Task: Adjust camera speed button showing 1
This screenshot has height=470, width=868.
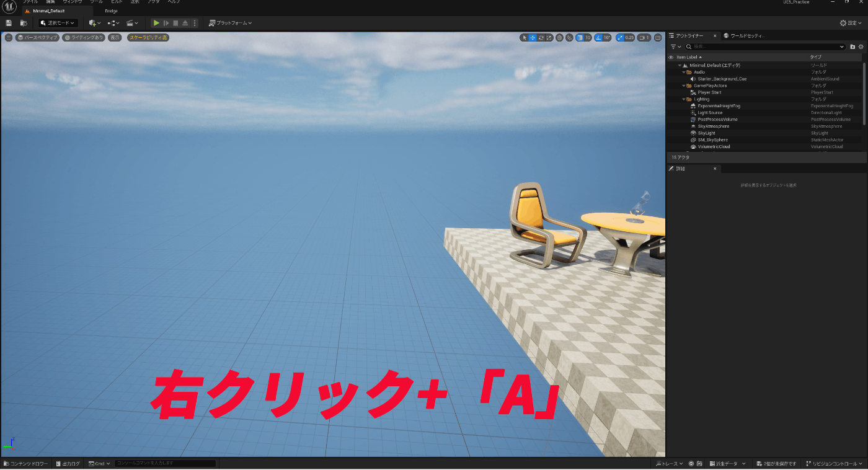Action: pyautogui.click(x=644, y=37)
